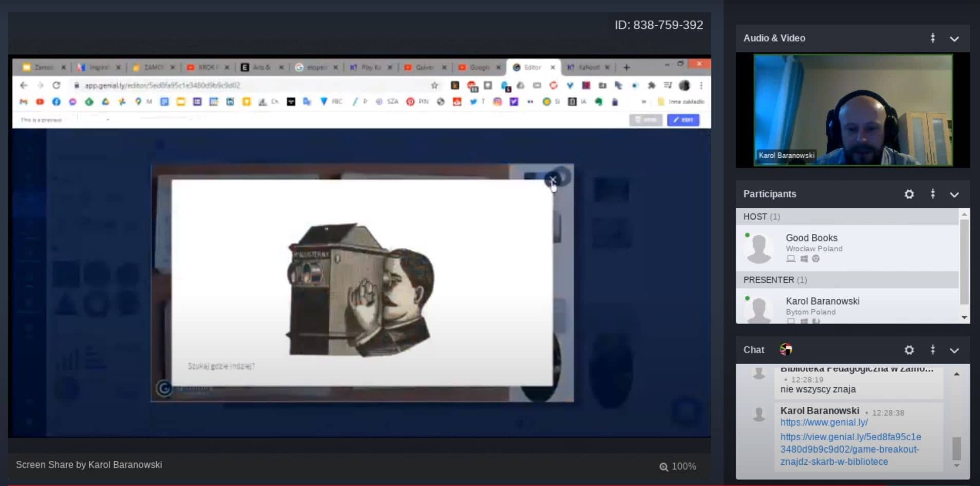Open Chat panel settings gear

tap(909, 350)
